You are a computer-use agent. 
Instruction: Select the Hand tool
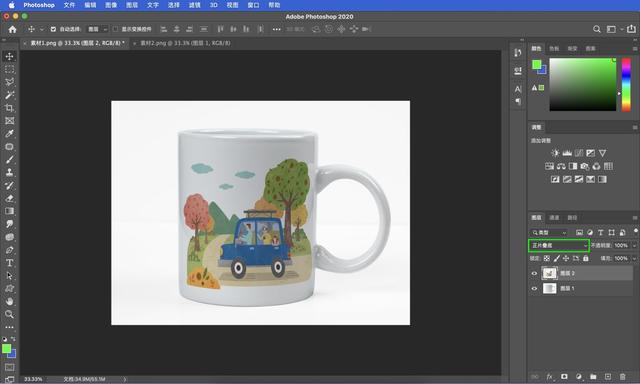(x=9, y=302)
